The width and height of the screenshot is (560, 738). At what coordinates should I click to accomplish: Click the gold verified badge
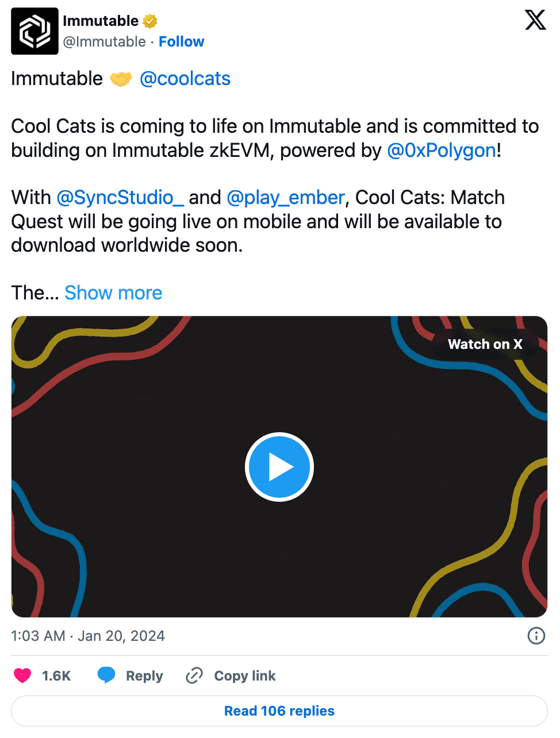(150, 21)
